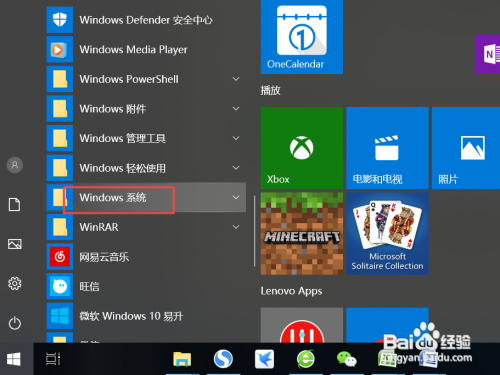This screenshot has height=375, width=500.
Task: Click 微软 Windows 10 易升 logo icon
Action: (60, 316)
